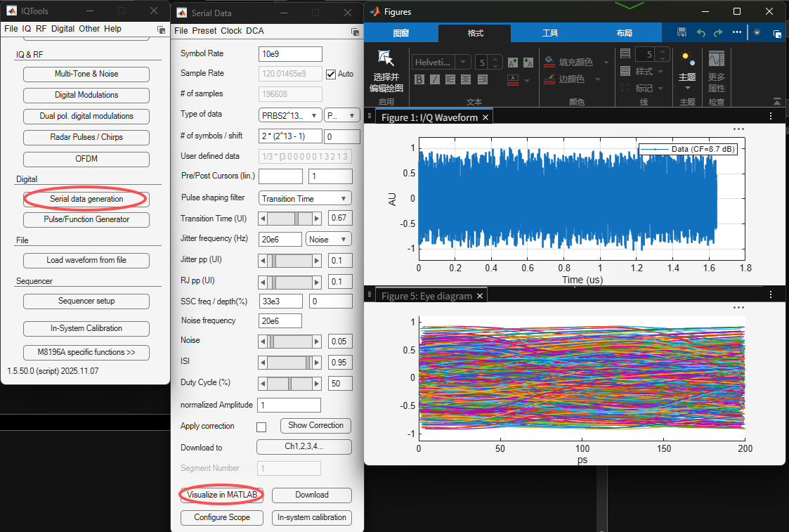Expand the edge color (边颜色) dropdown arrow

click(598, 79)
